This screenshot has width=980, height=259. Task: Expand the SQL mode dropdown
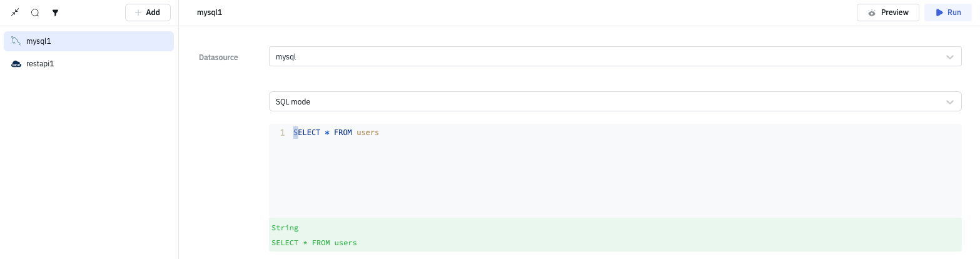tap(607, 101)
